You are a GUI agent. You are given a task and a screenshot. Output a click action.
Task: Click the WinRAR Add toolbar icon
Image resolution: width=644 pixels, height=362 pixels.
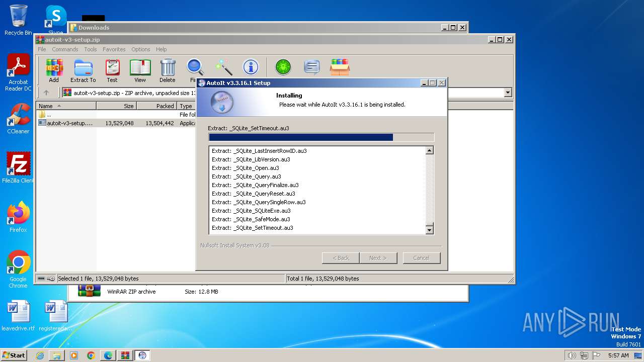[54, 70]
